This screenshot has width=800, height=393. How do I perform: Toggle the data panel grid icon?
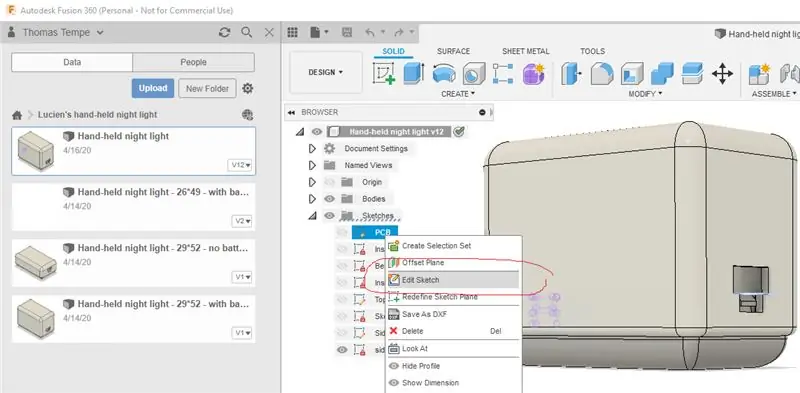point(292,32)
